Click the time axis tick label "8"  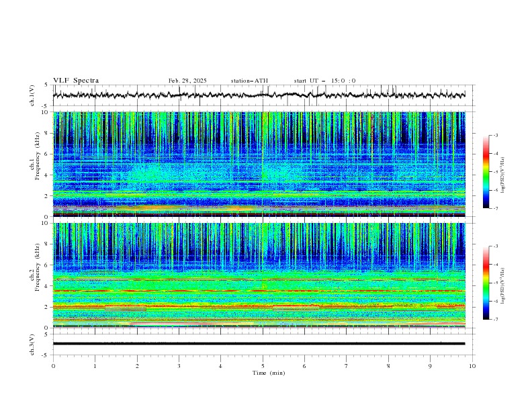(388, 366)
